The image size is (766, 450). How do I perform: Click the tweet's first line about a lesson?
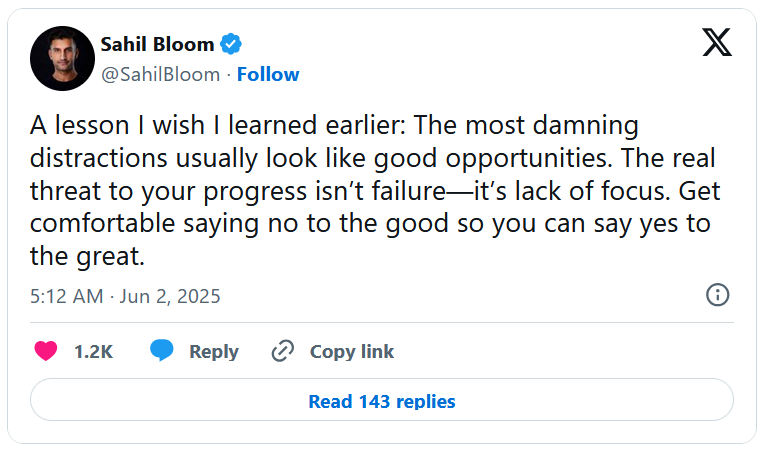pyautogui.click(x=334, y=125)
